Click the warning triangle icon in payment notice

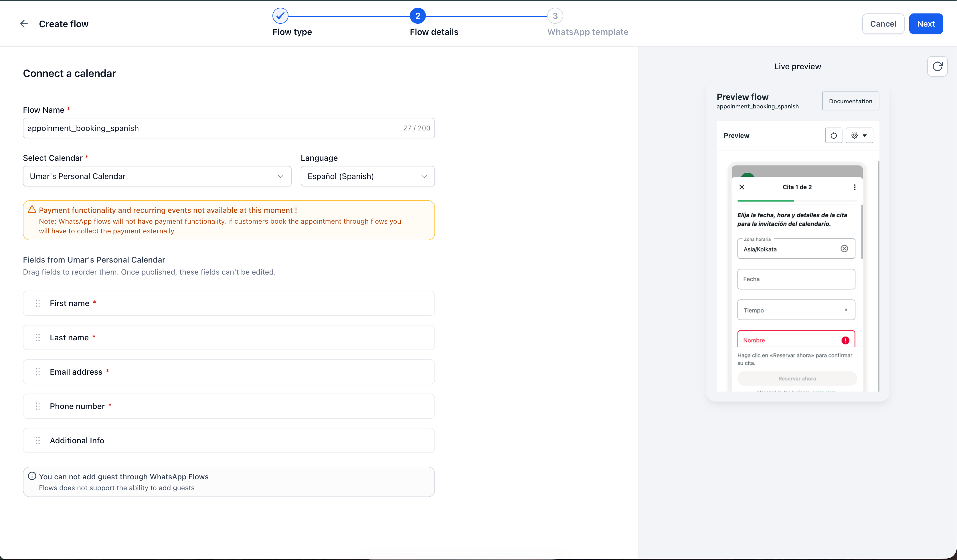click(32, 209)
